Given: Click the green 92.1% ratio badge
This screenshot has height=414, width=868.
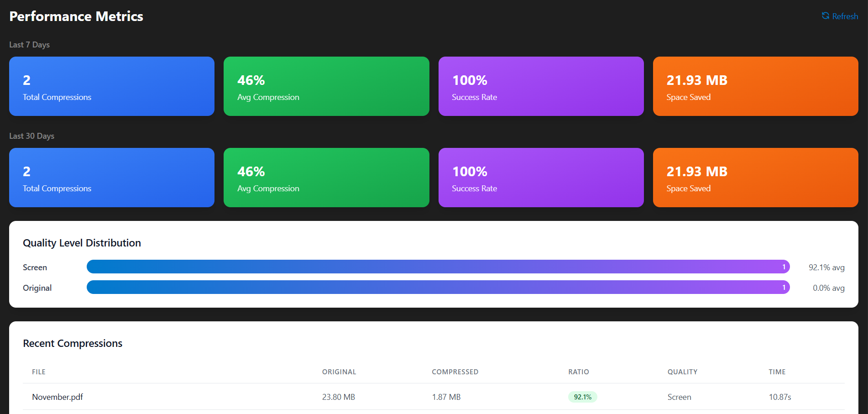Looking at the screenshot, I should click(582, 397).
